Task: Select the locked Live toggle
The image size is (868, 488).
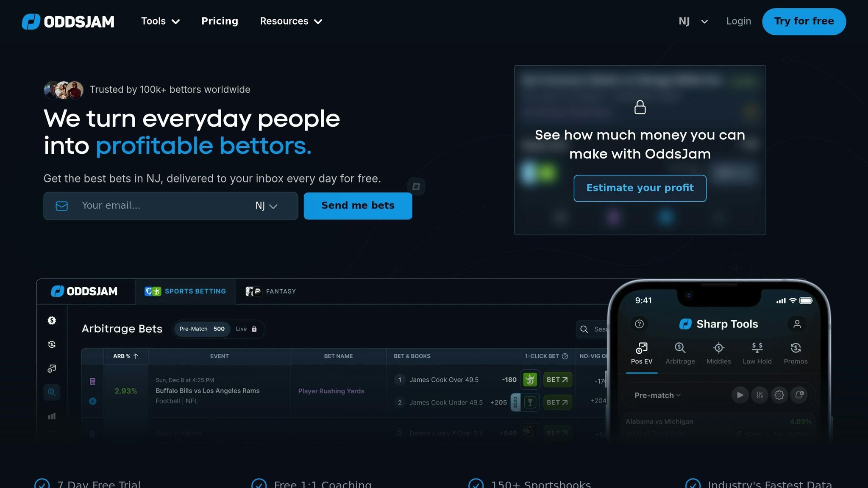Action: [x=247, y=329]
